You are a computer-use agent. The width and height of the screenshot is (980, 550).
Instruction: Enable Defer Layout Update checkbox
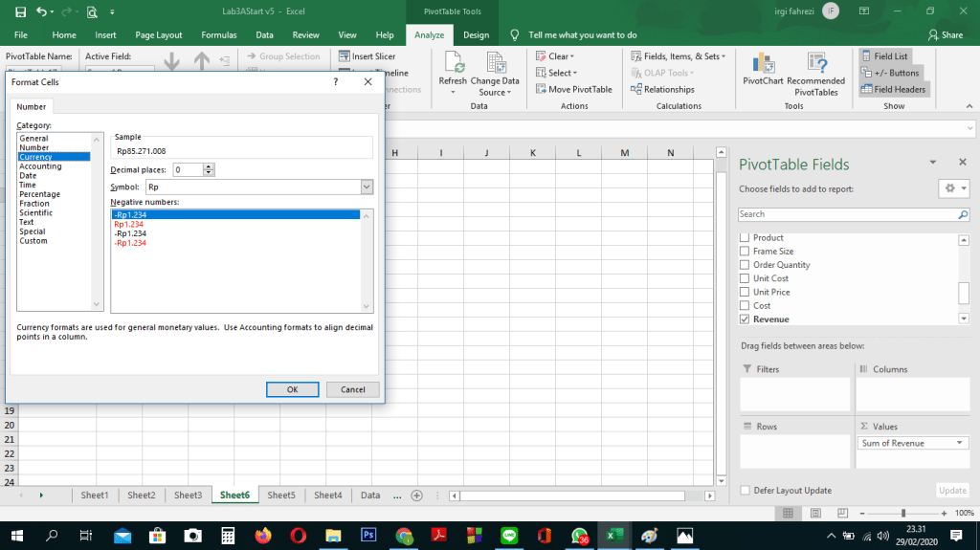[x=746, y=491]
